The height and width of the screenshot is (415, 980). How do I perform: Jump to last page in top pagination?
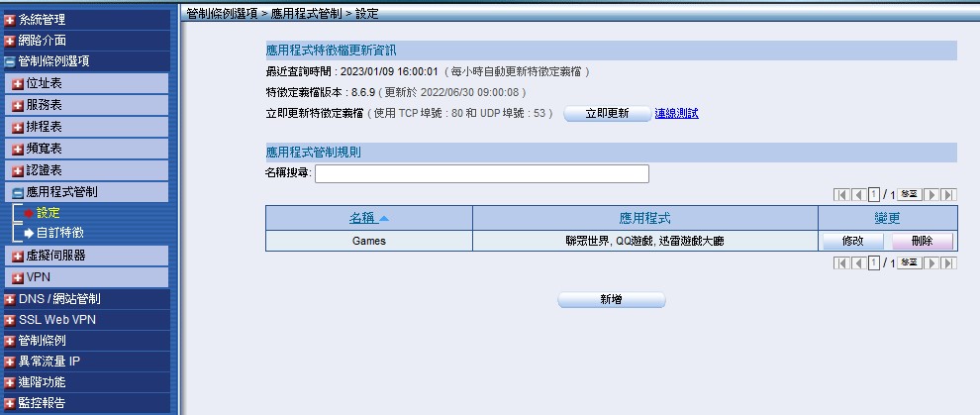(x=948, y=195)
